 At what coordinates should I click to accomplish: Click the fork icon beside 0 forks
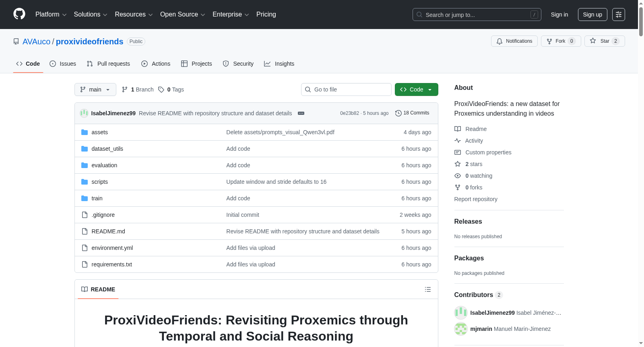coord(458,187)
